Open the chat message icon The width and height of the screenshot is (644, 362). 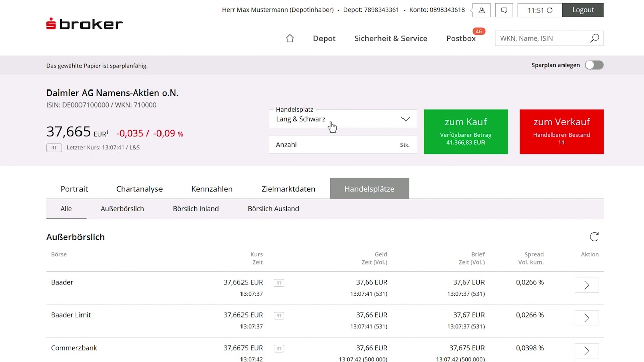tap(504, 10)
